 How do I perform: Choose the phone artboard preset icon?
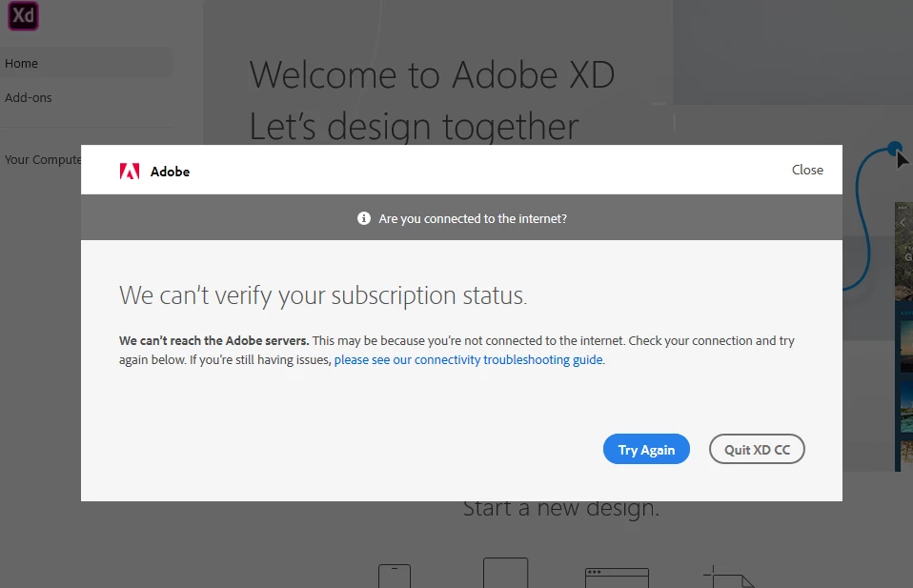click(395, 576)
